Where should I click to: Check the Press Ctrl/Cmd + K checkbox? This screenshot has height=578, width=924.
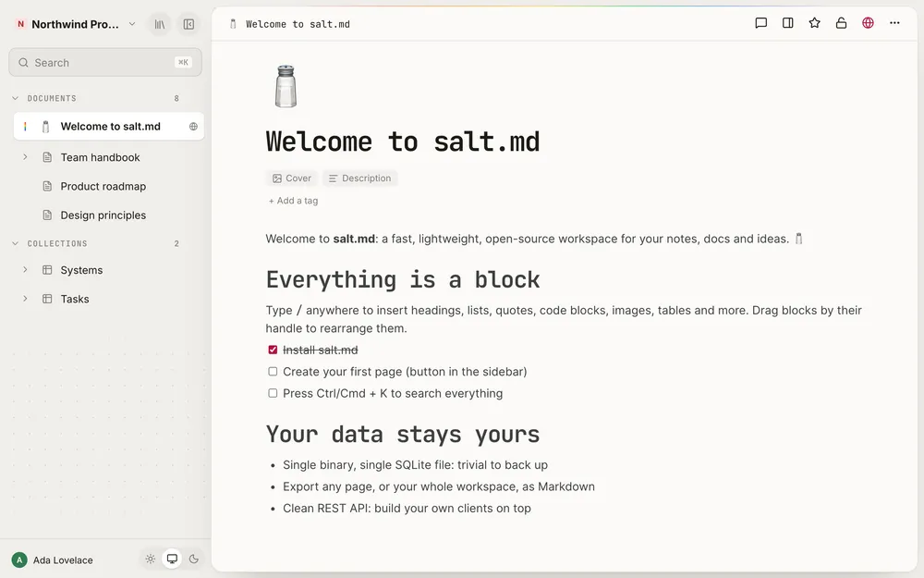tap(273, 393)
